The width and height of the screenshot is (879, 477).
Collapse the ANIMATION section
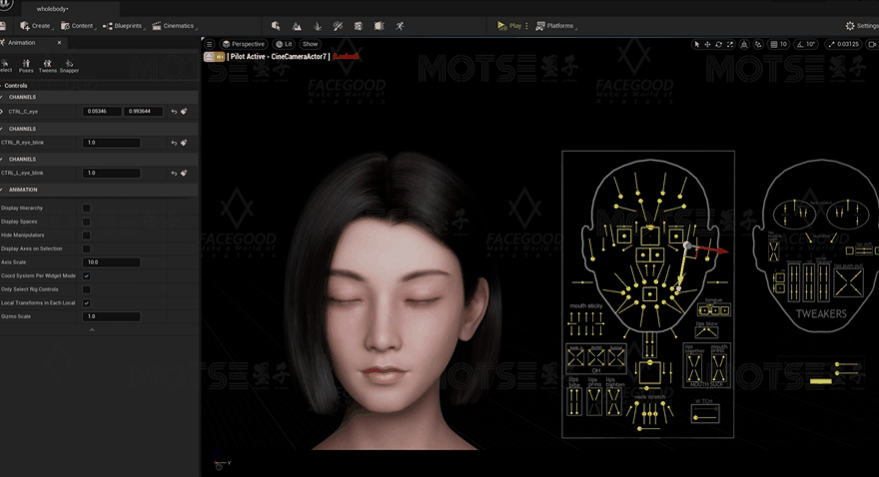coord(2,190)
